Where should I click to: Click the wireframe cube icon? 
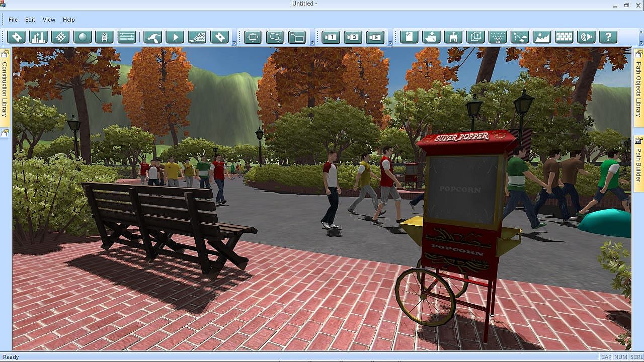click(475, 37)
